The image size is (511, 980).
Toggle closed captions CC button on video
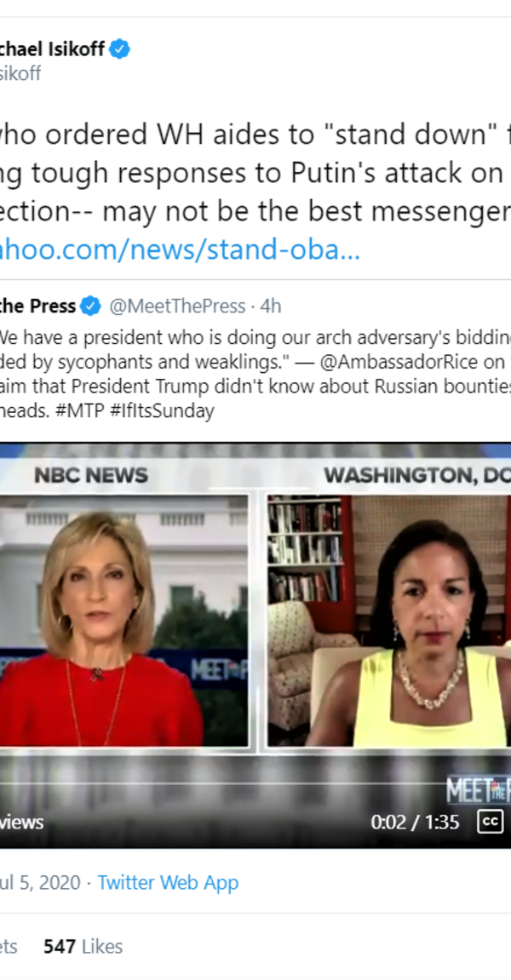[490, 822]
